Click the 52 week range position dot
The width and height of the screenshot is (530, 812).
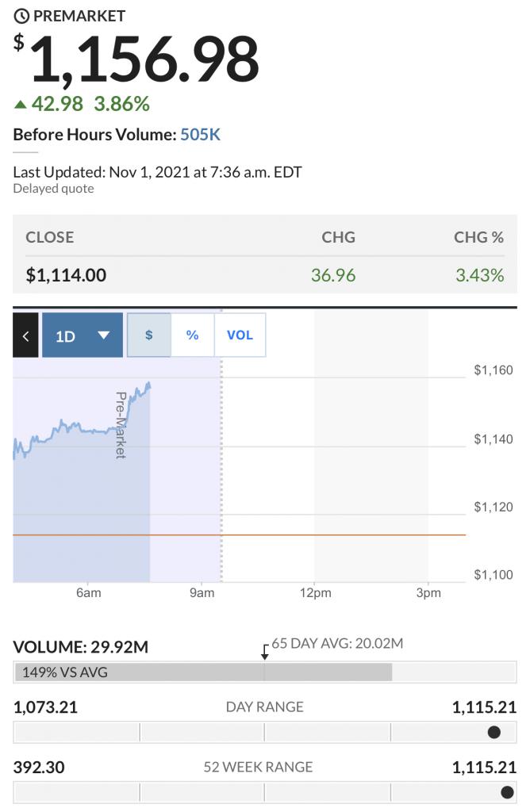pyautogui.click(x=507, y=792)
